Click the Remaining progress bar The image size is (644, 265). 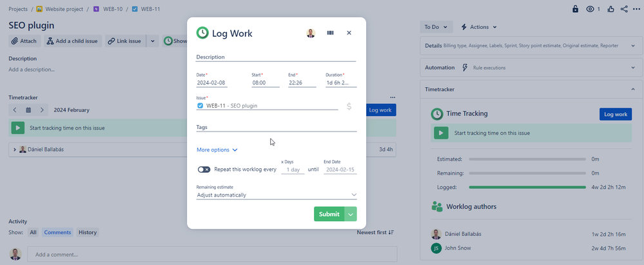527,173
